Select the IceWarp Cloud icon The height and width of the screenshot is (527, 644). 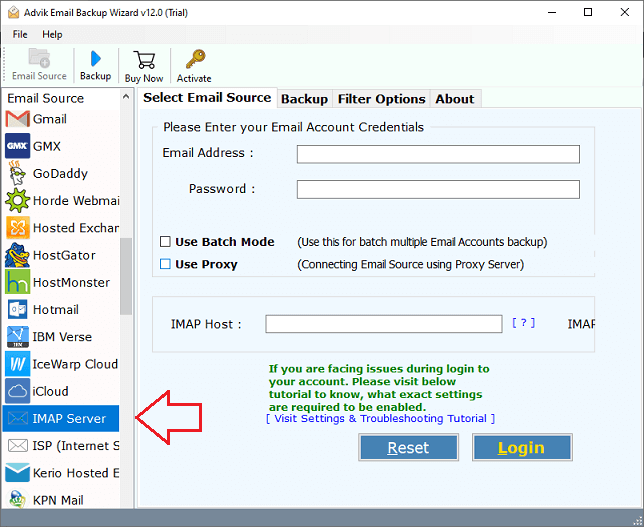[x=18, y=364]
